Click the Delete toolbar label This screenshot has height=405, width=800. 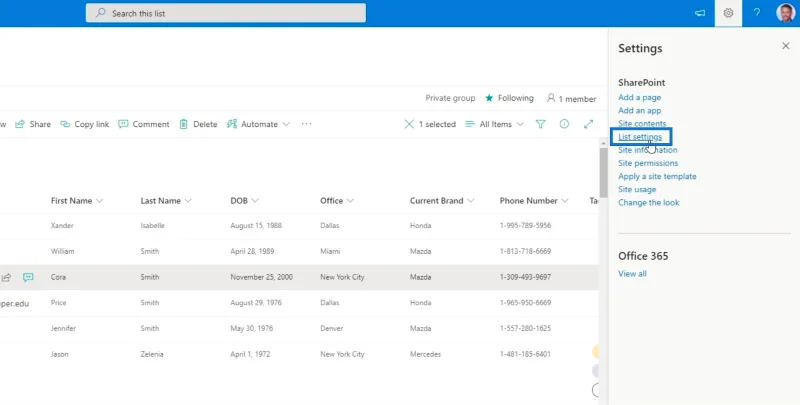tap(205, 124)
